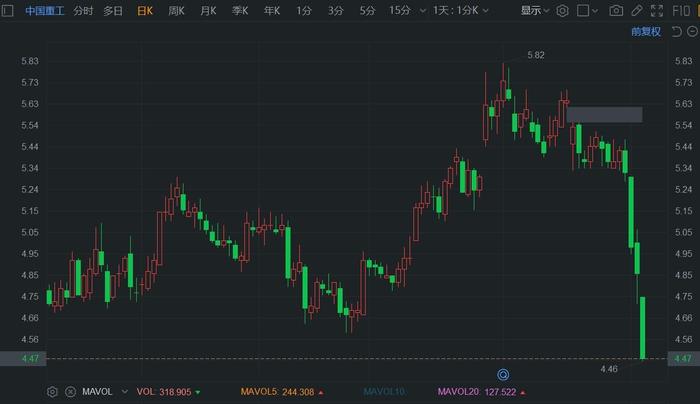Click the 4.46 low price label
700x404 pixels.
pos(609,369)
